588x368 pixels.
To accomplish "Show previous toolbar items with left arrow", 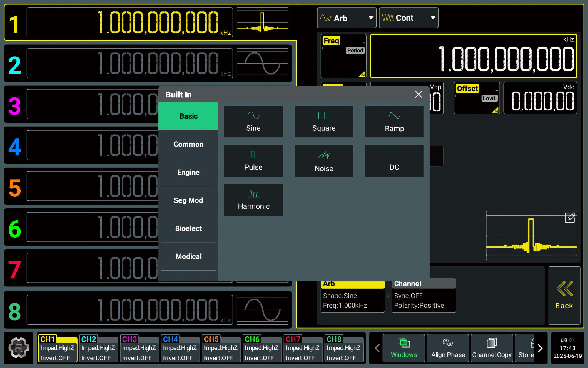I will [377, 348].
